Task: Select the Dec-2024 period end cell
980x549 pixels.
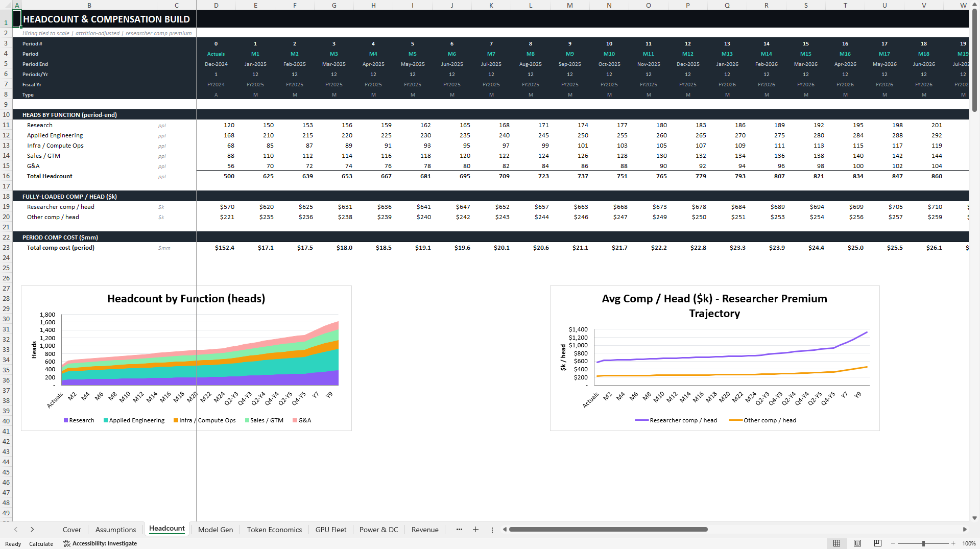Action: (x=216, y=64)
